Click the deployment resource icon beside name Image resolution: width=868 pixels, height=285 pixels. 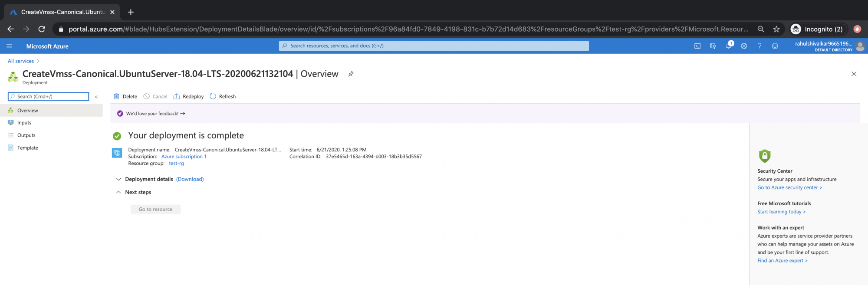[117, 153]
